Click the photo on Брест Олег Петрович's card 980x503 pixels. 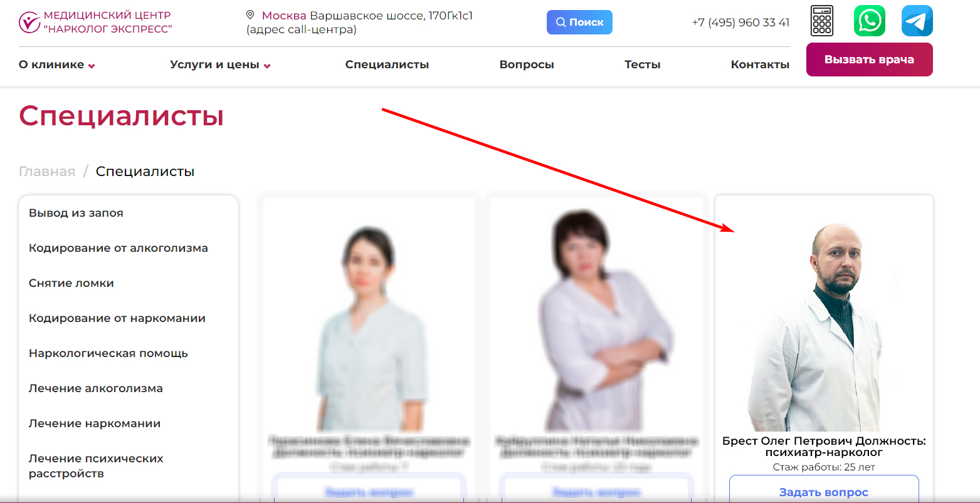[821, 326]
